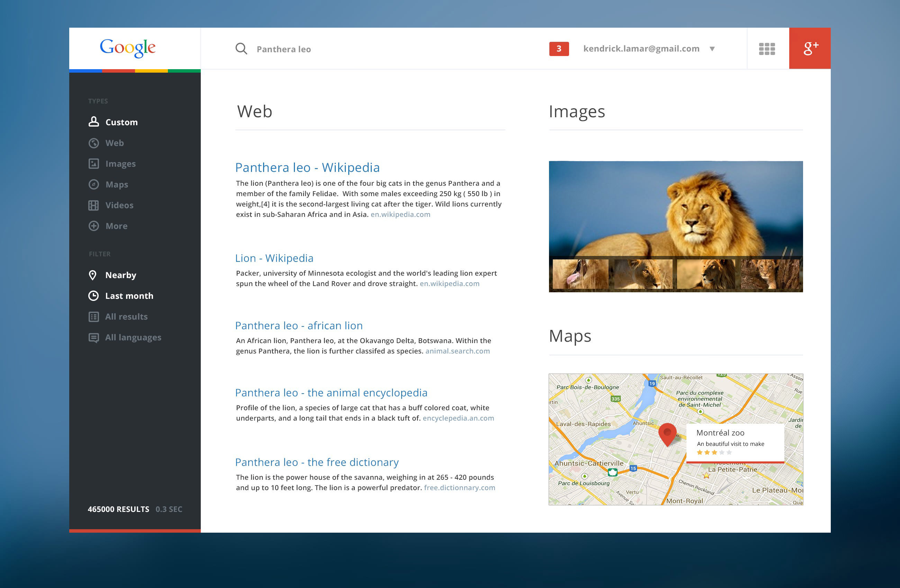Screen dimensions: 900x588
Task: Open the large lion image
Action: pyautogui.click(x=676, y=209)
